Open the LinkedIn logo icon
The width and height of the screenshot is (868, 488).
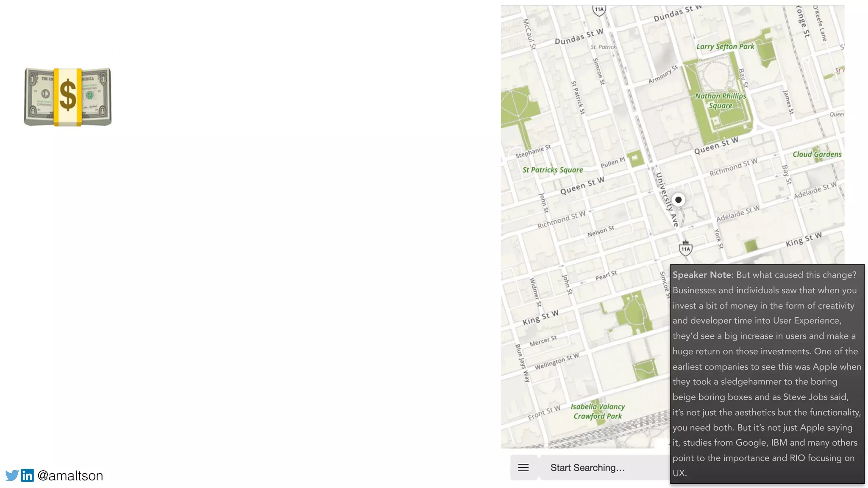click(x=28, y=475)
